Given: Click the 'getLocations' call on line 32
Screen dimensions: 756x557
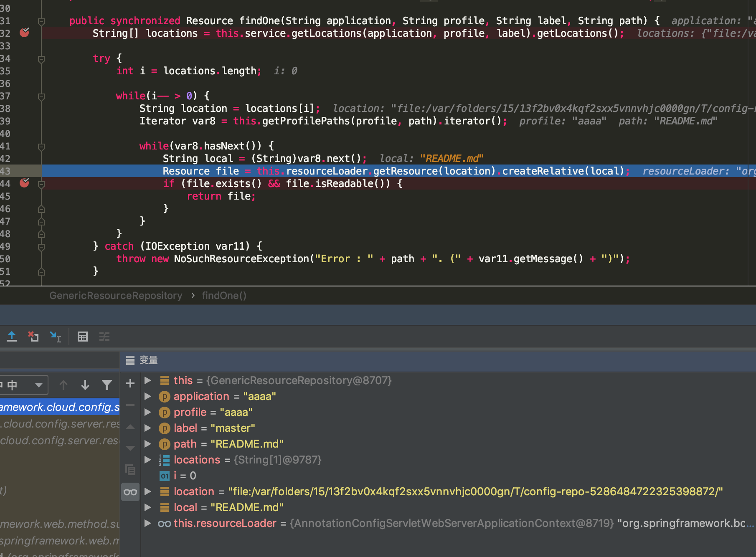Looking at the screenshot, I should click(x=326, y=33).
